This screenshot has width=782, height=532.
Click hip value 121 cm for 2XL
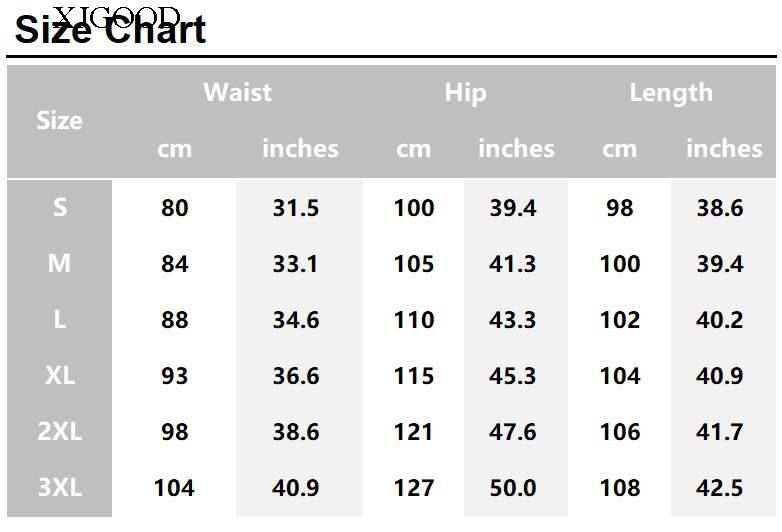pyautogui.click(x=414, y=432)
